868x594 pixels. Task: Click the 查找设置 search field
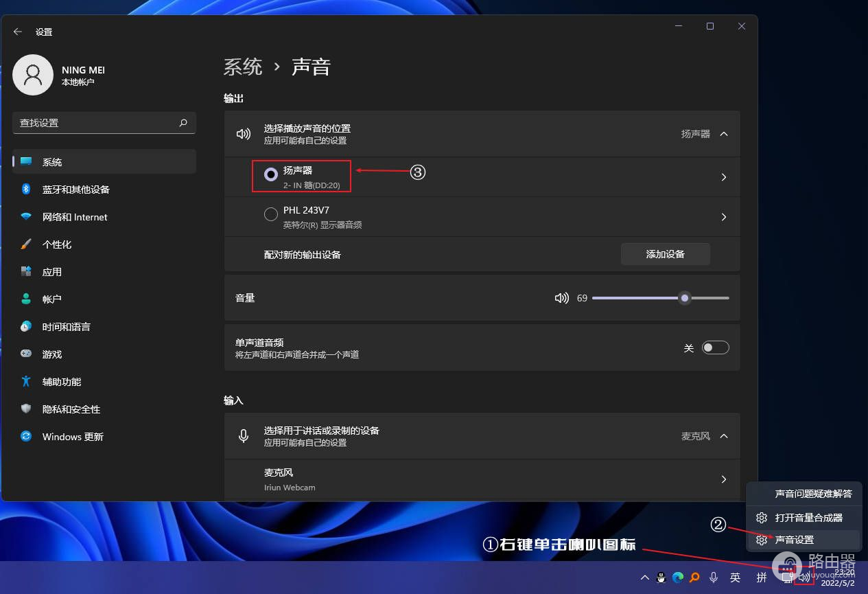pyautogui.click(x=96, y=123)
